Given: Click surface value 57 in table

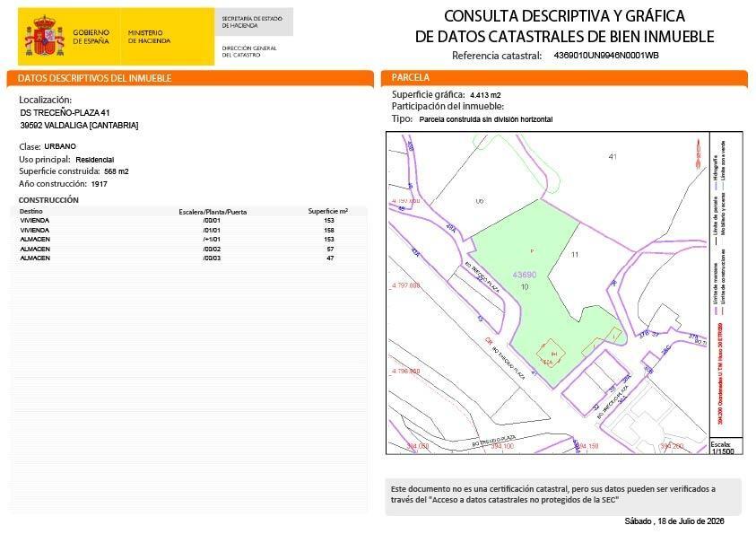Looking at the screenshot, I should click(x=330, y=249).
